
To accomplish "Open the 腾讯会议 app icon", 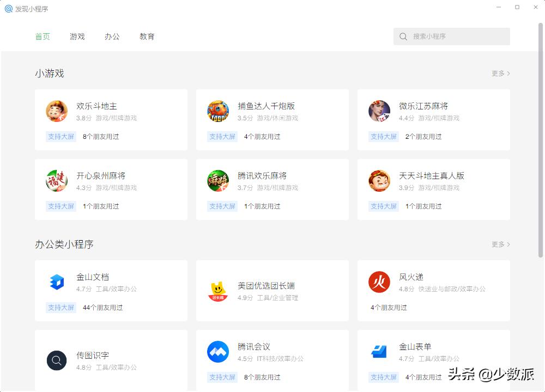I will [218, 352].
